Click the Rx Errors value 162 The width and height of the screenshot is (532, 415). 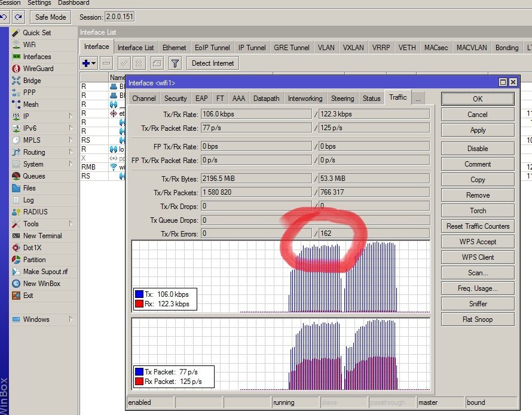coord(374,233)
